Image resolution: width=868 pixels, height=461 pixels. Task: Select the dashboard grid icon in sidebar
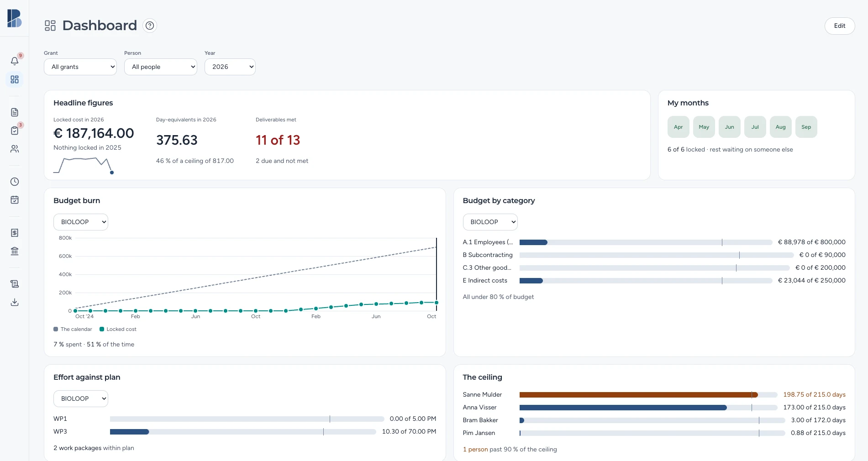tap(15, 79)
